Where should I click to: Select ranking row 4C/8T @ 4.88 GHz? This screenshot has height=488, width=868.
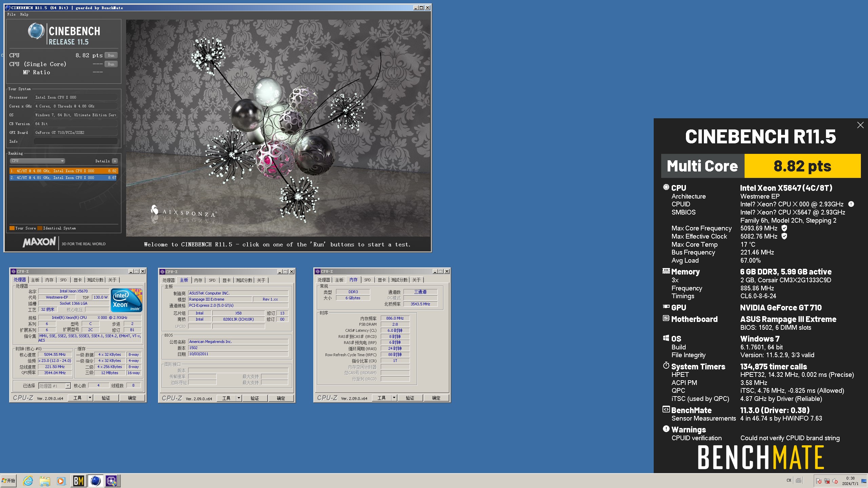click(x=63, y=171)
